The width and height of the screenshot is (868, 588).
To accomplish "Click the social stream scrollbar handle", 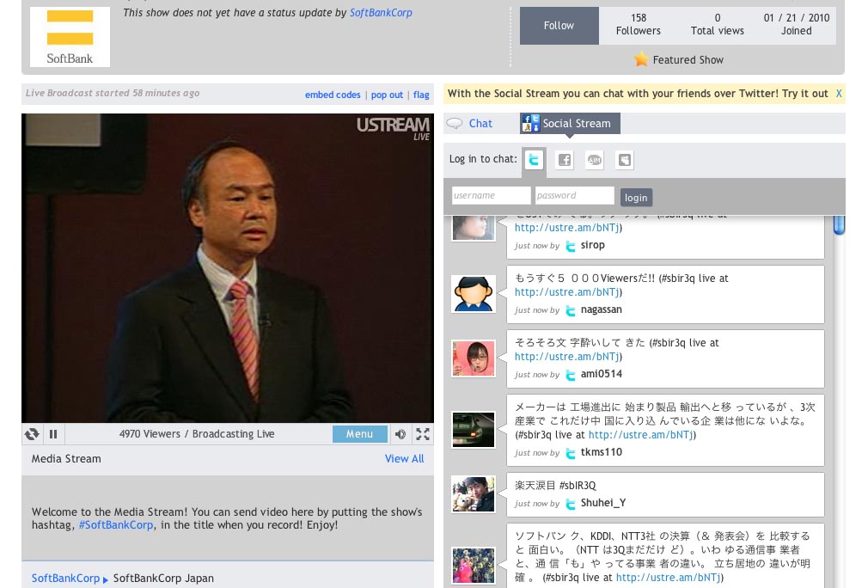I will [x=840, y=224].
